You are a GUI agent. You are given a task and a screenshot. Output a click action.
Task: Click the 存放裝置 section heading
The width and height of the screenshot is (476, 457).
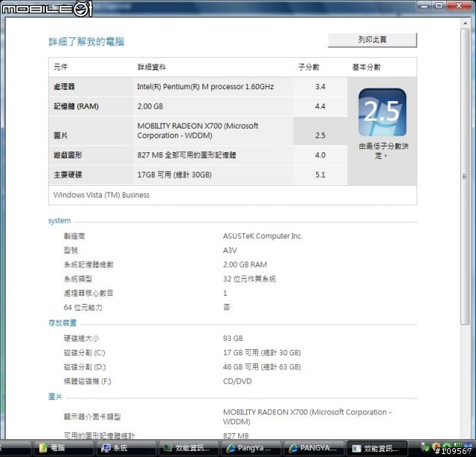point(62,323)
